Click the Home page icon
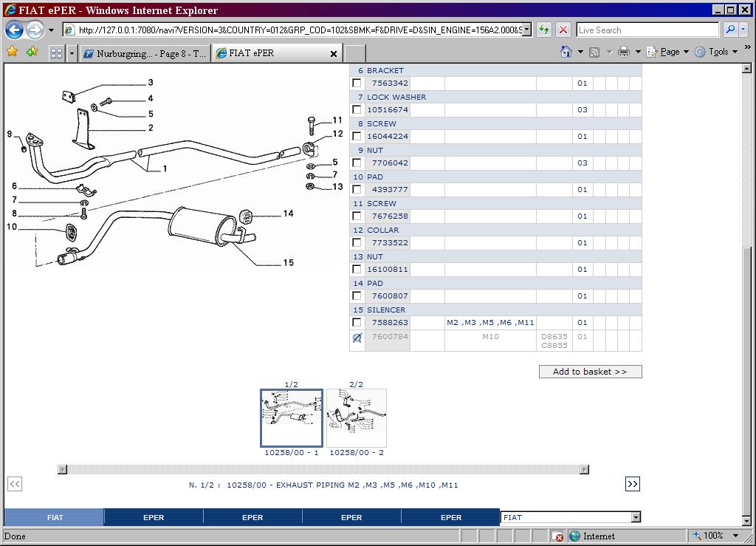 pos(566,52)
